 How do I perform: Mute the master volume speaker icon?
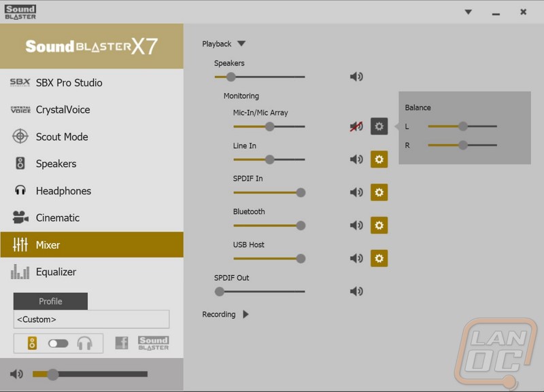(16, 374)
